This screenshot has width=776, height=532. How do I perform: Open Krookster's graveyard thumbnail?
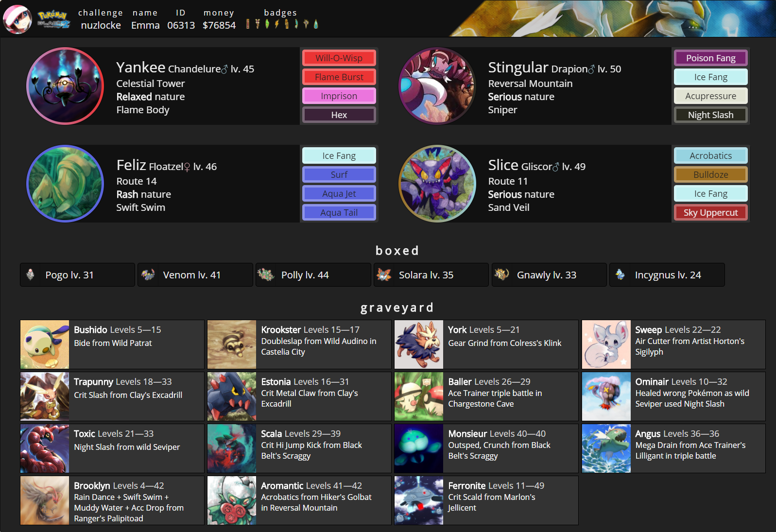tap(232, 344)
